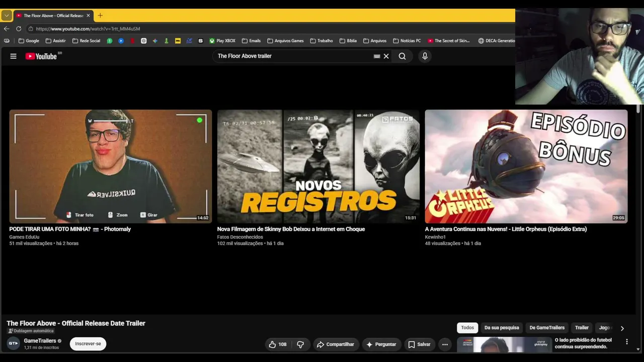The height and width of the screenshot is (362, 644).
Task: Click the blue play-circle bookmark icon
Action: pos(121,41)
